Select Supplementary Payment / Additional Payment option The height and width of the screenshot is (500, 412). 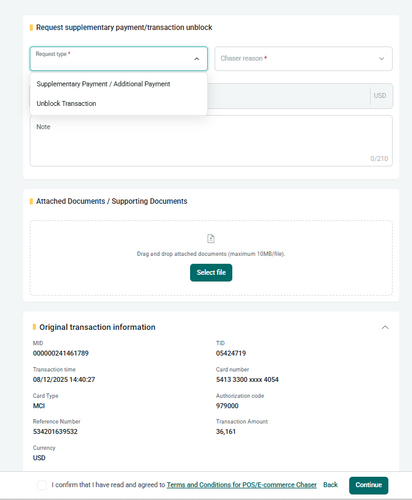click(103, 84)
